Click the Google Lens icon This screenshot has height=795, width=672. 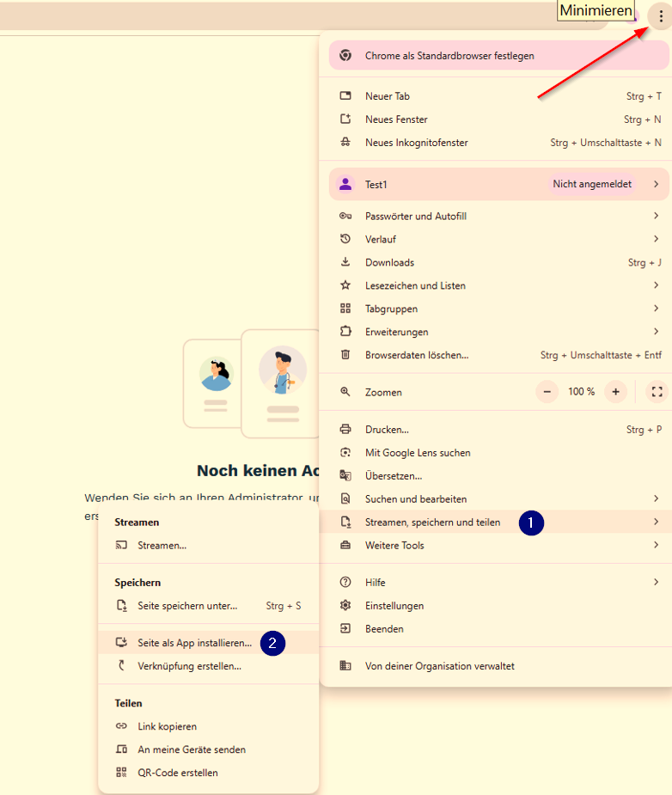[x=345, y=453]
